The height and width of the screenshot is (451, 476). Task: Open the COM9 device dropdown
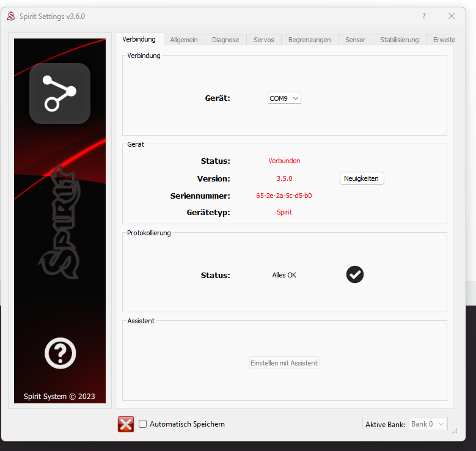[284, 98]
